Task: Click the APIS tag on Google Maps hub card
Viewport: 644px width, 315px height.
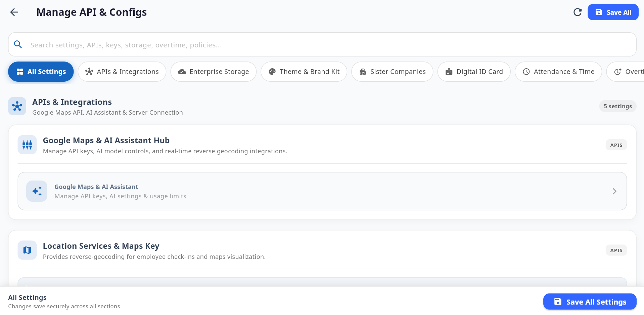Action: pyautogui.click(x=616, y=145)
